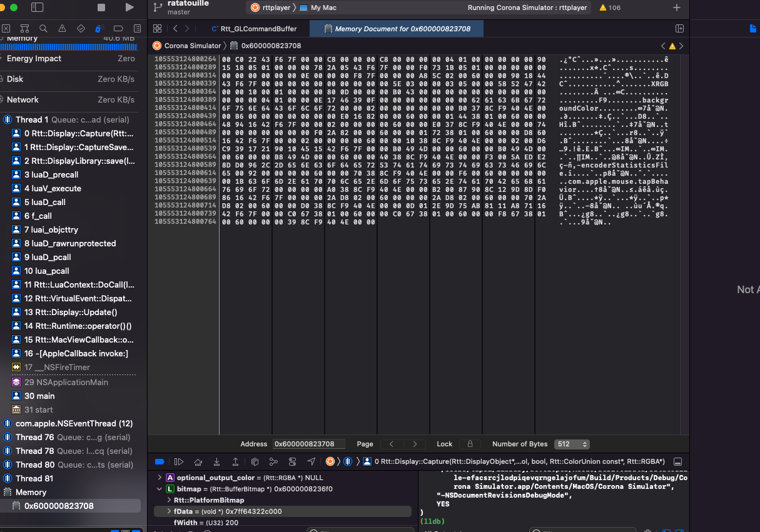Open the issue navigator warning icon
The image size is (760, 532).
point(62,29)
